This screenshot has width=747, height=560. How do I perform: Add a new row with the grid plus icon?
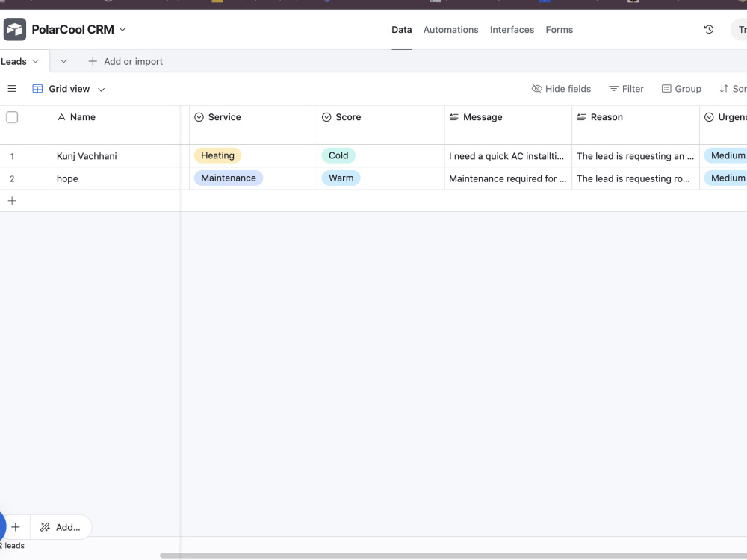(x=12, y=201)
